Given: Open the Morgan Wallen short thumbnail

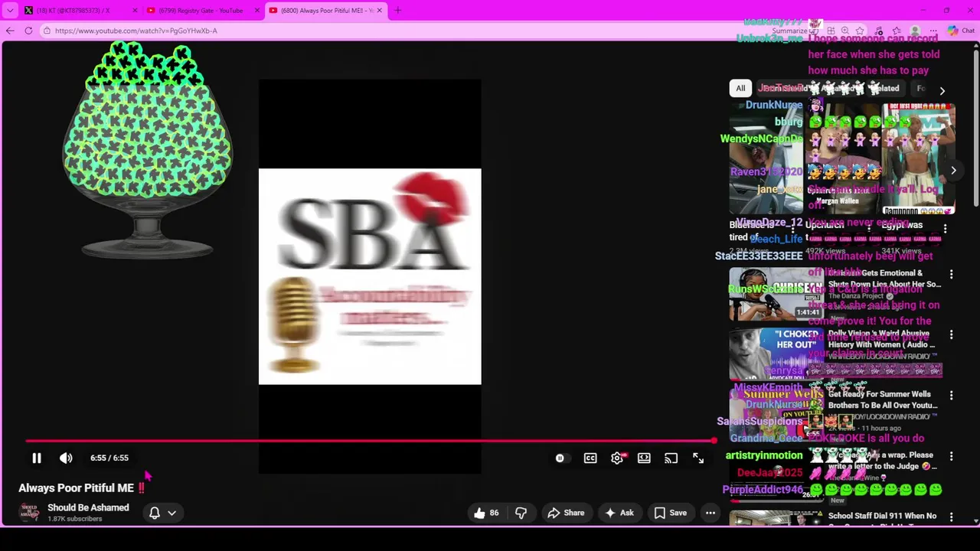Looking at the screenshot, I should 841,161.
